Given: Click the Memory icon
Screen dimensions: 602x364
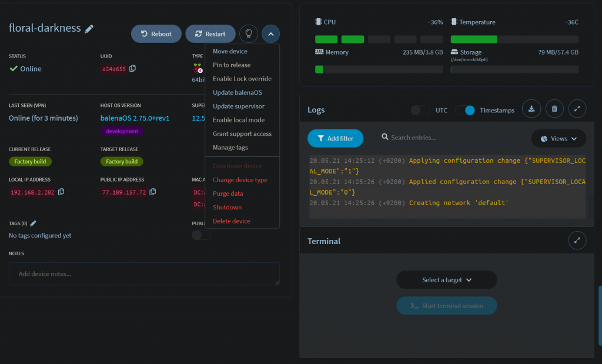Looking at the screenshot, I should click(319, 52).
